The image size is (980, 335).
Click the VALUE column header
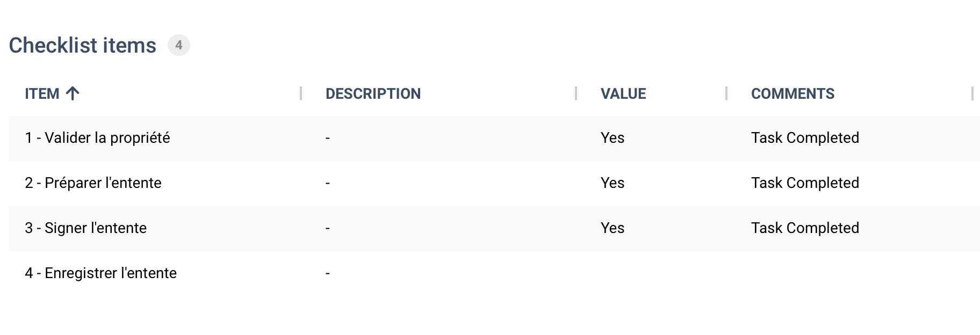[x=623, y=93]
